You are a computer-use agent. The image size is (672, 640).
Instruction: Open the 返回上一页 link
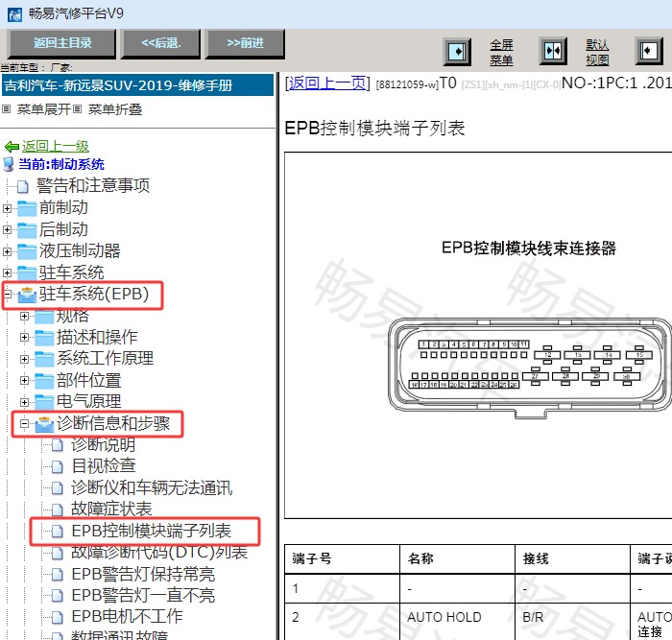coord(327,83)
